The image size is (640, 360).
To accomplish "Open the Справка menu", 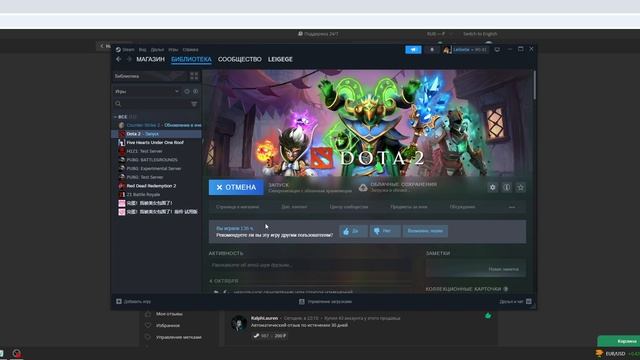I will 191,50.
